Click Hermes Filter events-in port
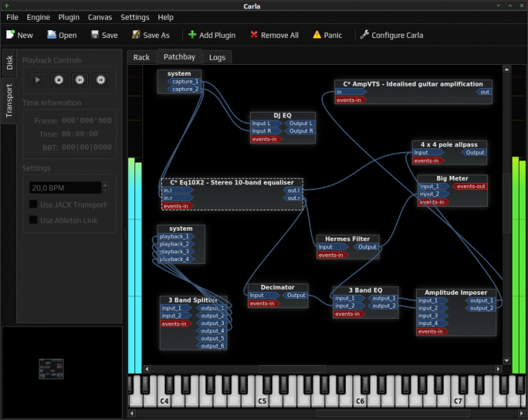Image resolution: width=528 pixels, height=420 pixels. 333,255
